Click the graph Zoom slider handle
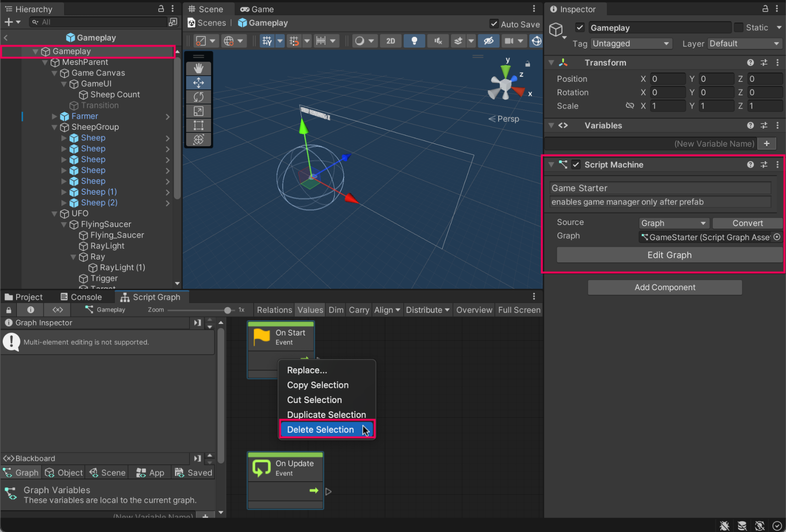Viewport: 786px width, 532px height. click(x=227, y=310)
